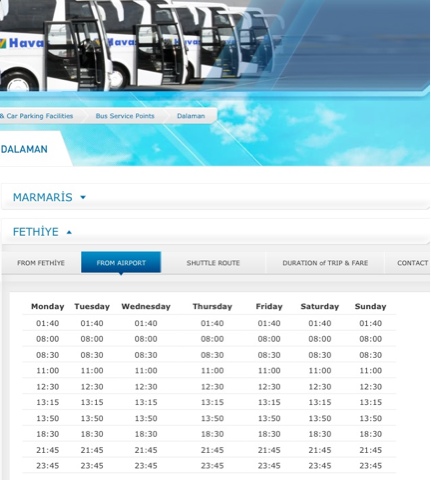431x480 pixels.
Task: Select Thursday 11:00 departure time
Action: point(212,371)
